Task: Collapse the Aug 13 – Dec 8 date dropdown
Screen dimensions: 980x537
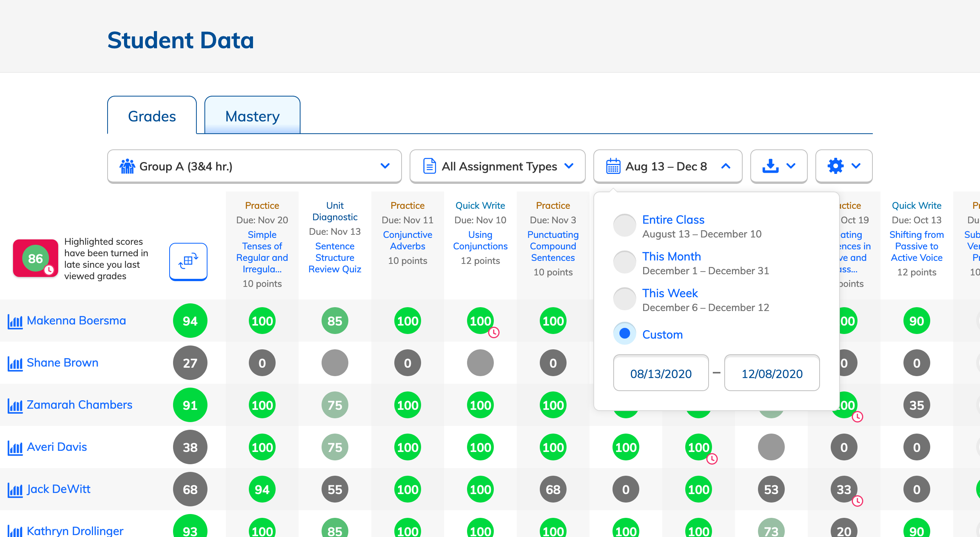Action: (x=667, y=166)
